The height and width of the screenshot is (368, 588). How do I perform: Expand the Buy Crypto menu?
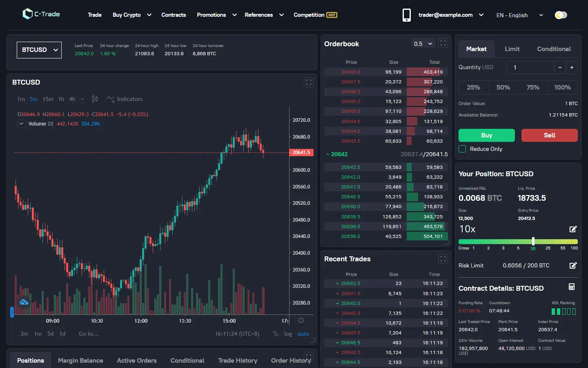point(132,15)
